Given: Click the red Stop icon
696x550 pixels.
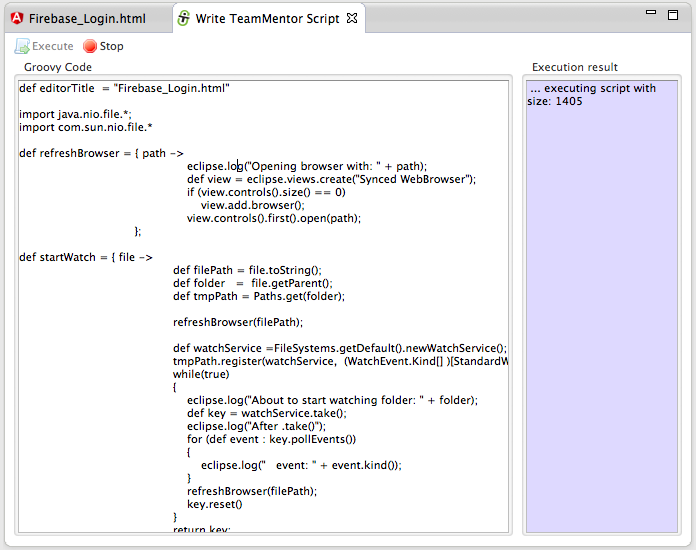Looking at the screenshot, I should pos(90,46).
